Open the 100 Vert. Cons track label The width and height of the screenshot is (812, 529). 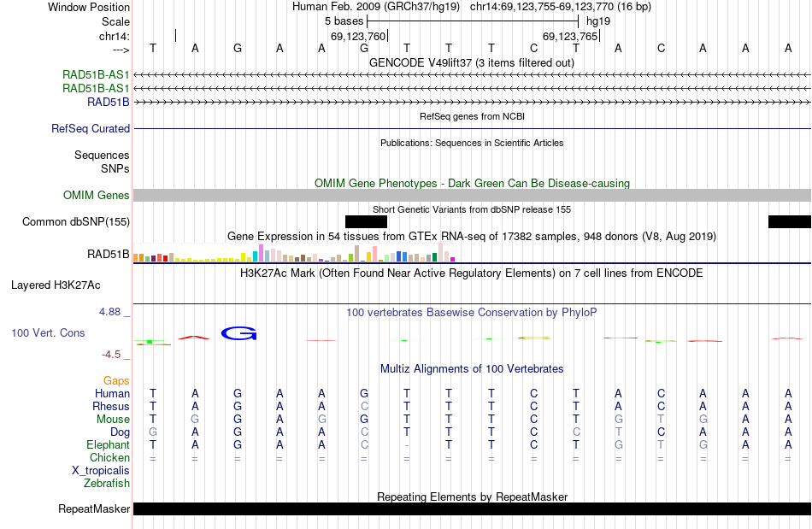click(x=48, y=332)
